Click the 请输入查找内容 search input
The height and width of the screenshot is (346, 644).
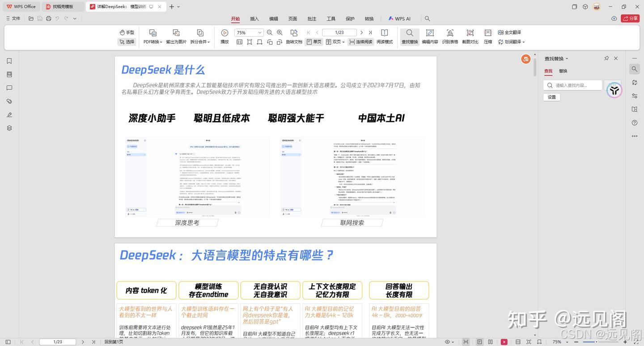pyautogui.click(x=572, y=85)
